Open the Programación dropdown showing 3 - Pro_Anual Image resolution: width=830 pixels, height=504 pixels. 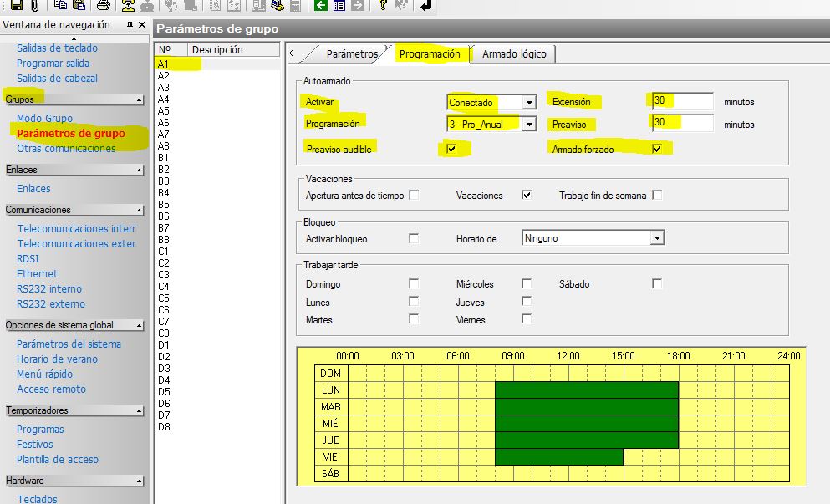(x=529, y=125)
